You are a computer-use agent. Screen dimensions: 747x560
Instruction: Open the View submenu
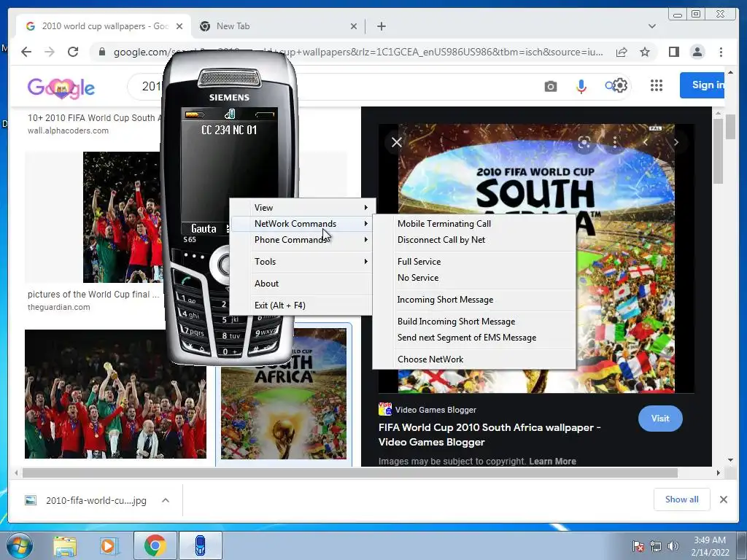tap(302, 207)
